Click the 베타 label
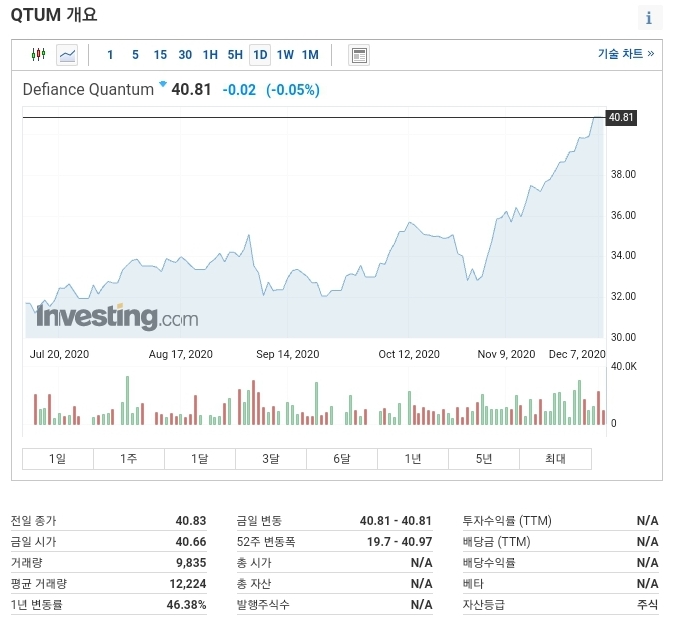This screenshot has height=634, width=673. click(x=473, y=584)
